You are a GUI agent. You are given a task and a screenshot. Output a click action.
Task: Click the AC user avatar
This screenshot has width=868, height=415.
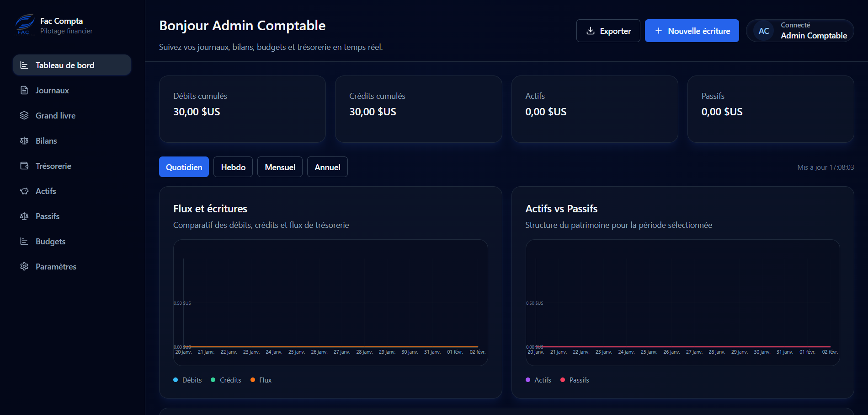tap(763, 31)
